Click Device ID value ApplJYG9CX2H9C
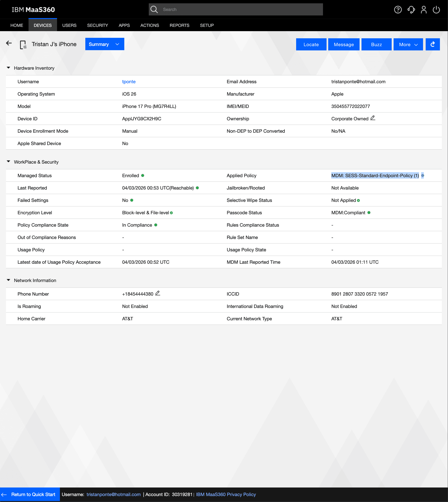The image size is (448, 502). (x=142, y=119)
